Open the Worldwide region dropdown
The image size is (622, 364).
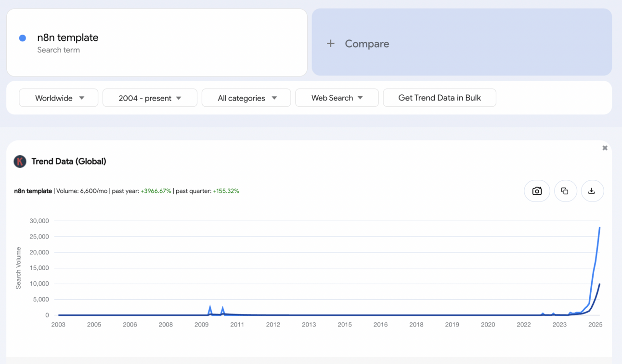[59, 98]
